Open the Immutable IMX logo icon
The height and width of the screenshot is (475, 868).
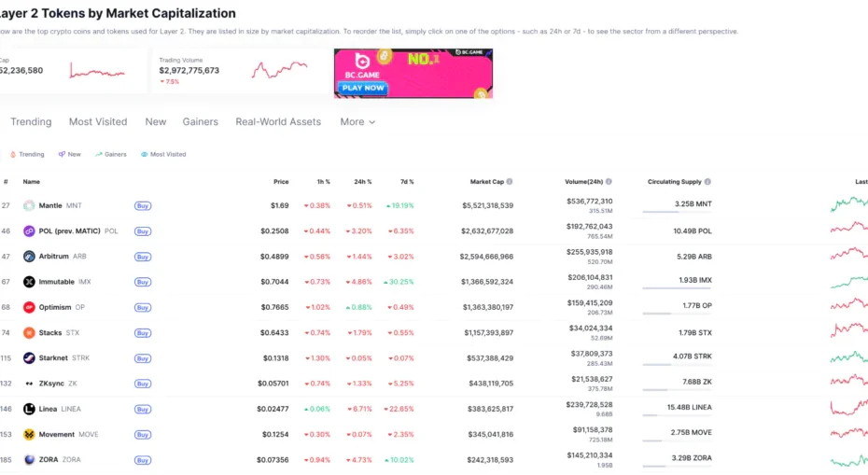pyautogui.click(x=29, y=282)
